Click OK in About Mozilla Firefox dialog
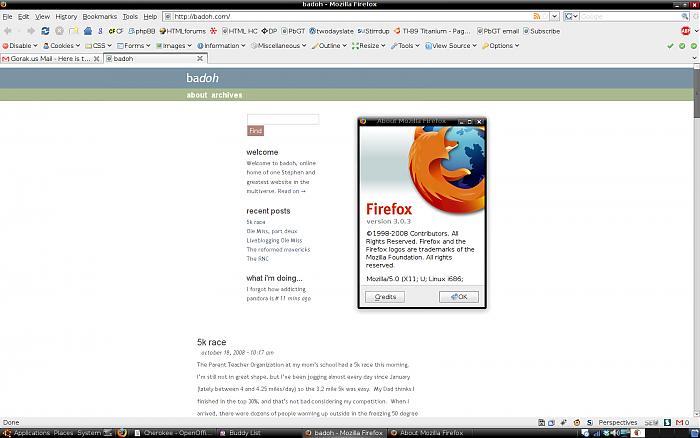The image size is (700, 438). 458,297
